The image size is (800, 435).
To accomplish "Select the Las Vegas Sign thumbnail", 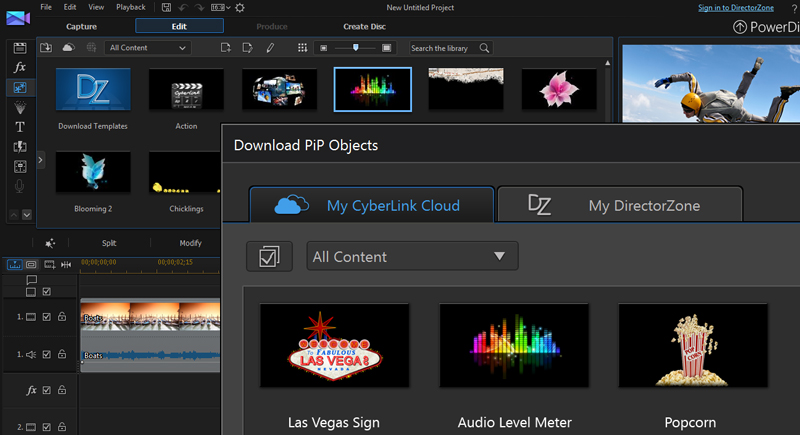I will pos(334,345).
